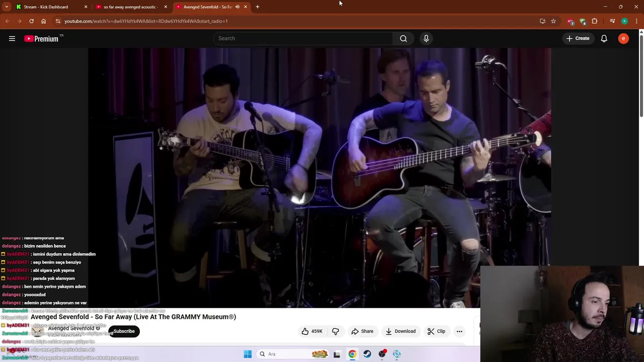Click chat message 'parada yok alamıyom'
644x362 pixels.
coord(54,278)
